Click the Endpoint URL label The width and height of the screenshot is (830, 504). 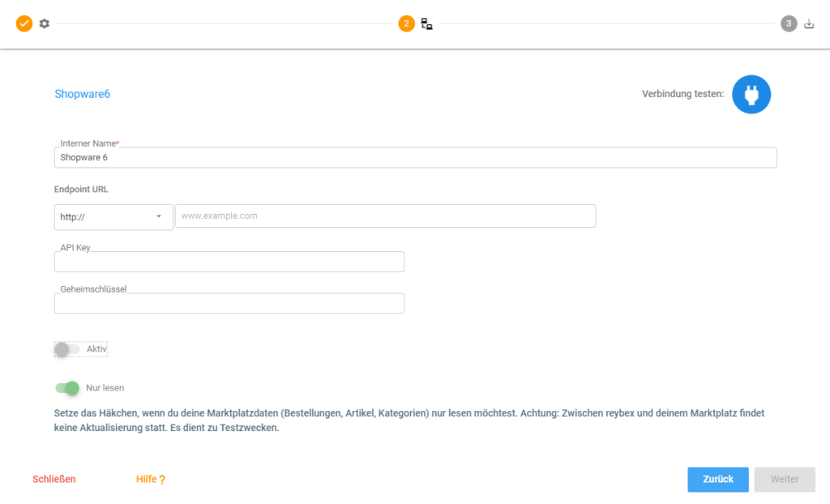(x=81, y=190)
